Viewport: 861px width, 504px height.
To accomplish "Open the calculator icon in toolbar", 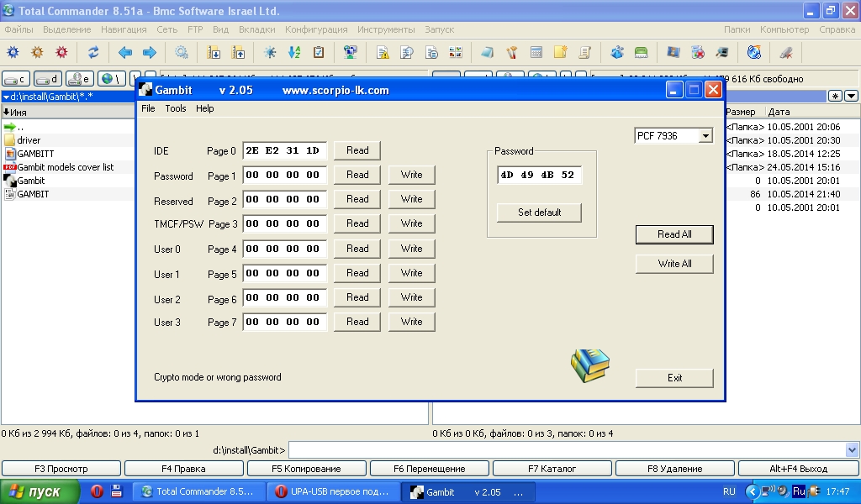I will click(x=536, y=53).
